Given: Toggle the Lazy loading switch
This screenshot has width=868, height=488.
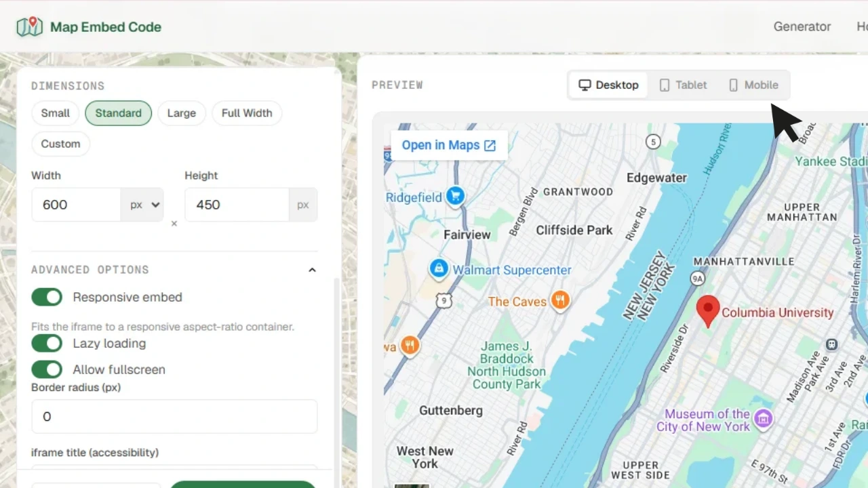Looking at the screenshot, I should 47,343.
